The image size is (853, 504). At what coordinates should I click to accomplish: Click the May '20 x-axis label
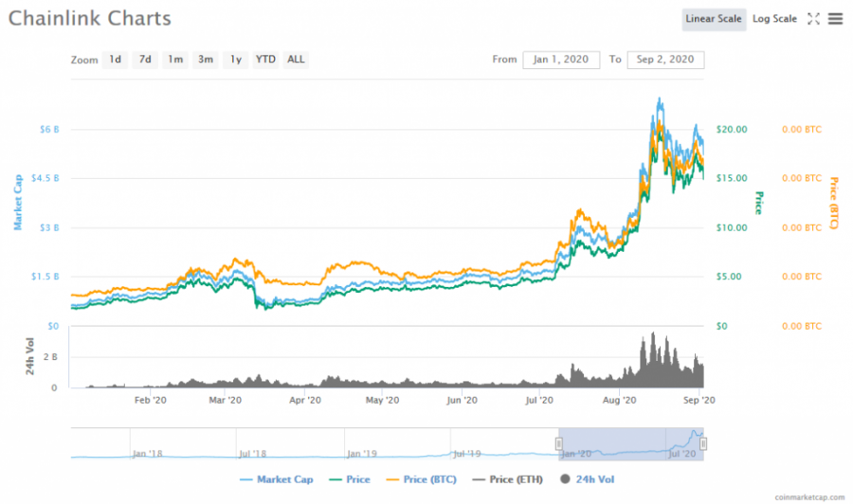(x=383, y=400)
